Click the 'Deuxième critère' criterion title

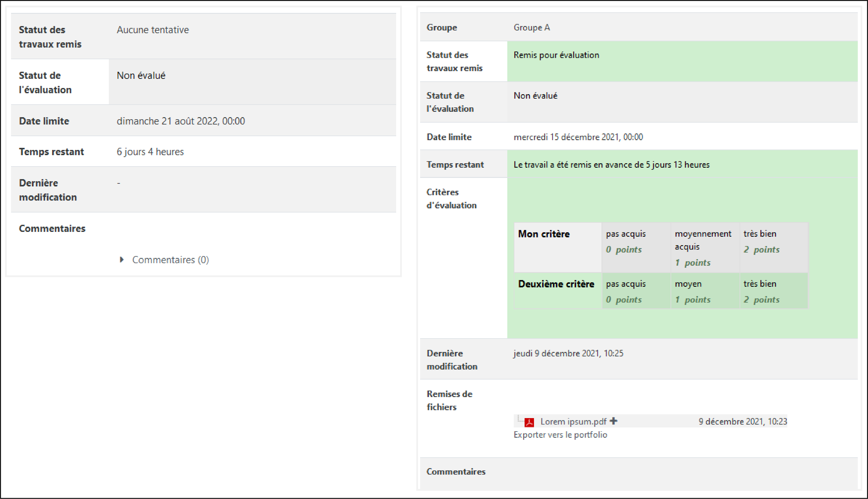click(x=556, y=284)
